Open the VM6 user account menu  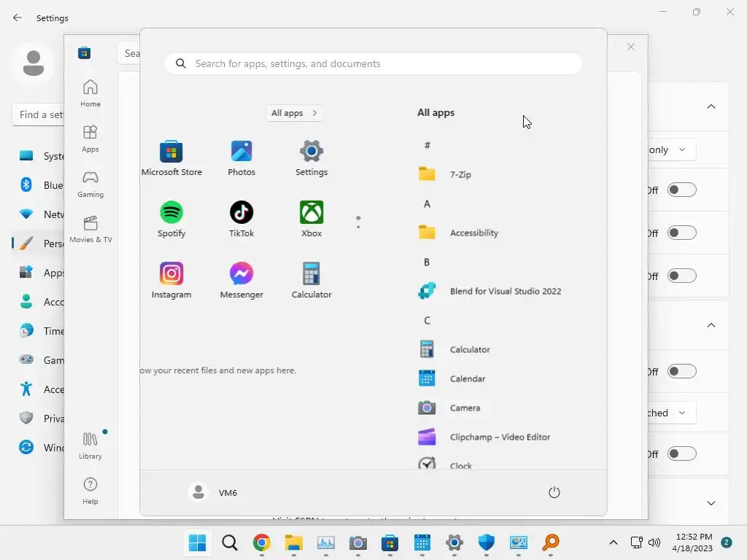pos(213,492)
